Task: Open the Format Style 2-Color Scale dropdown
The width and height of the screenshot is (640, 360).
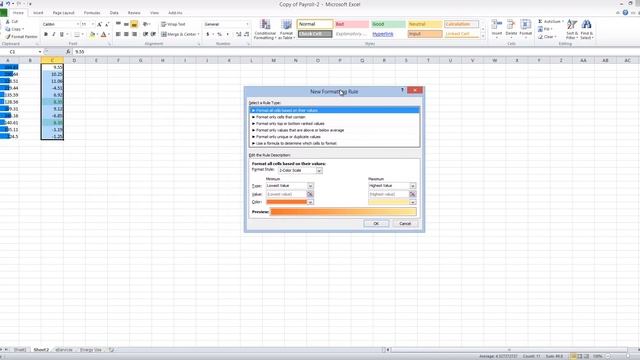Action: (319, 171)
